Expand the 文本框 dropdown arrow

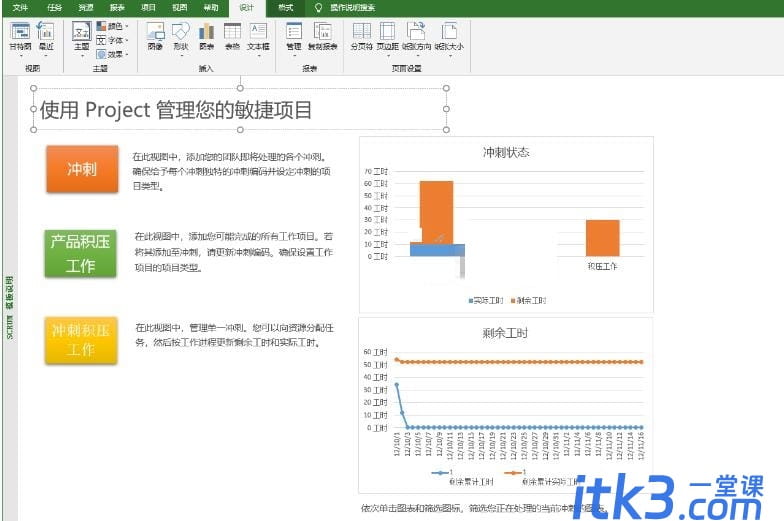[x=258, y=56]
